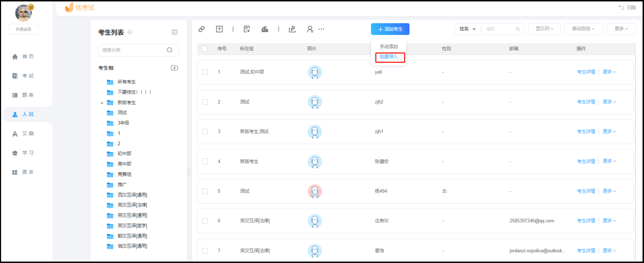Click the form delete icon in toolbar
This screenshot has width=644, height=263.
(x=247, y=29)
